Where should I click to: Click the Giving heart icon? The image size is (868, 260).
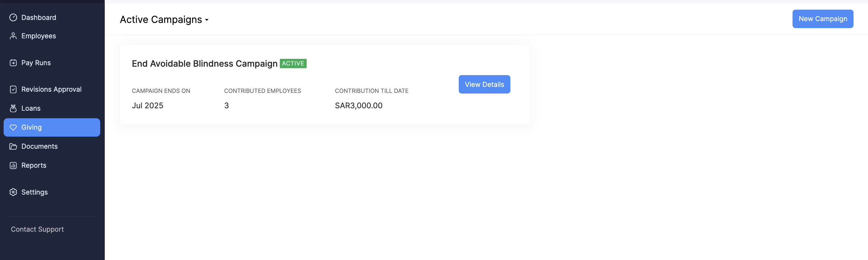pos(13,127)
